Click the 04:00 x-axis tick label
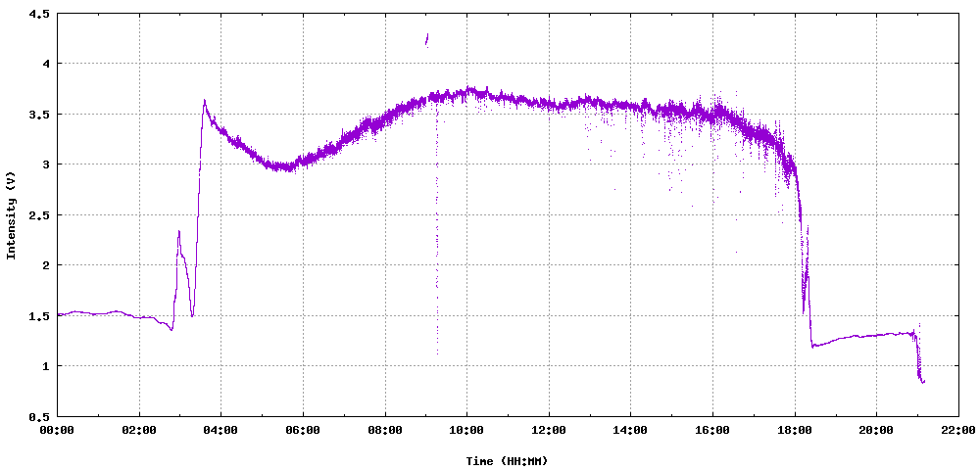 221,430
